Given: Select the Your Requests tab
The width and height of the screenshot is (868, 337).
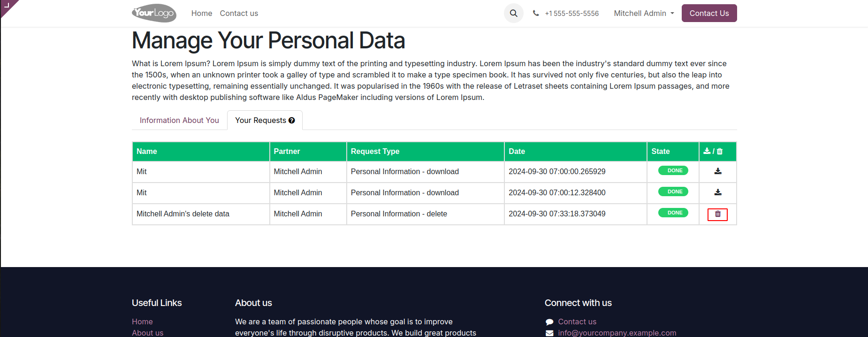Looking at the screenshot, I should (260, 121).
